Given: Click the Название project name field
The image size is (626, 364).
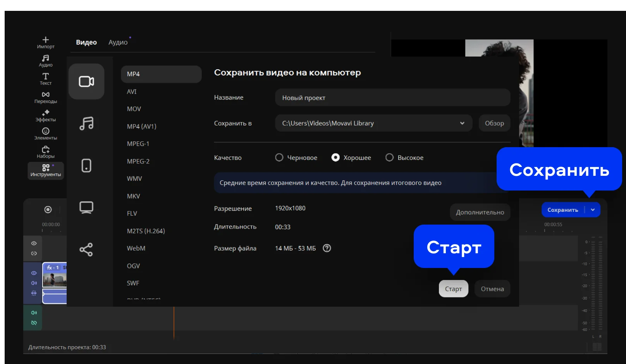Looking at the screenshot, I should point(392,98).
